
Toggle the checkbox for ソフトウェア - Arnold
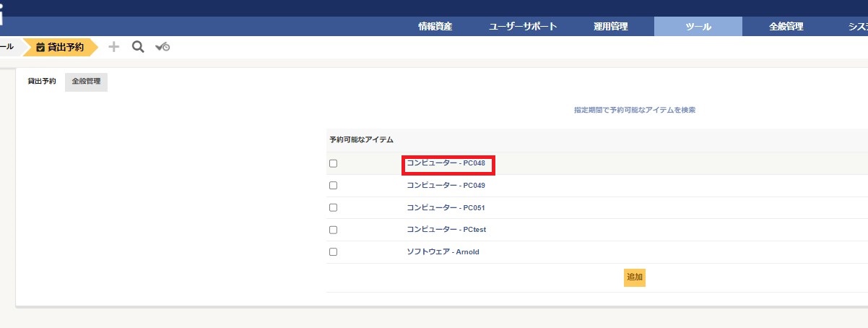[333, 252]
